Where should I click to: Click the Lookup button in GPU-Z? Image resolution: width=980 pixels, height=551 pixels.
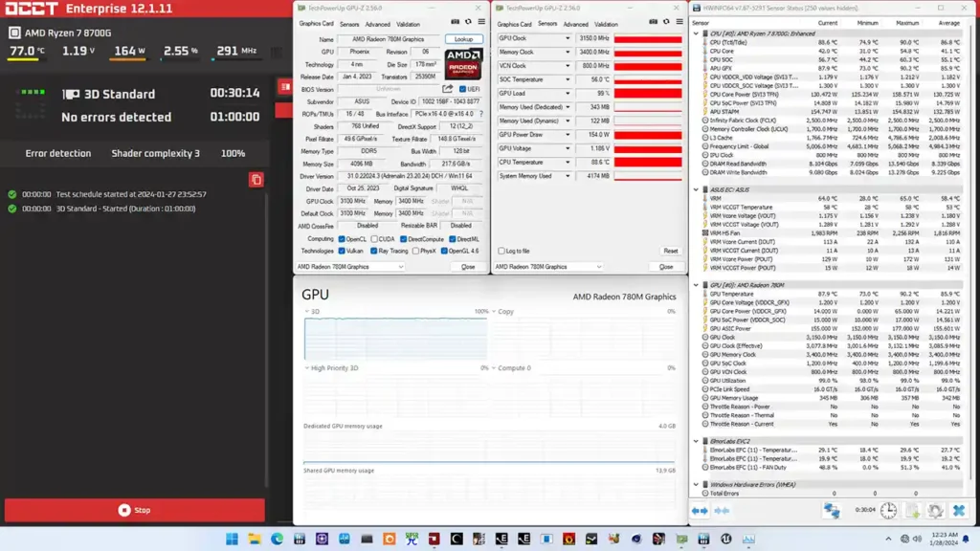click(462, 38)
